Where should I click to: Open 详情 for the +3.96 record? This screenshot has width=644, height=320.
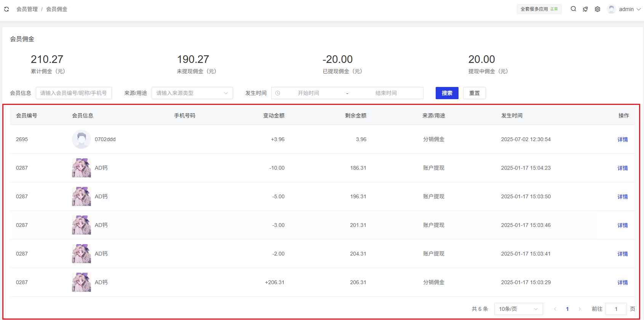(622, 140)
